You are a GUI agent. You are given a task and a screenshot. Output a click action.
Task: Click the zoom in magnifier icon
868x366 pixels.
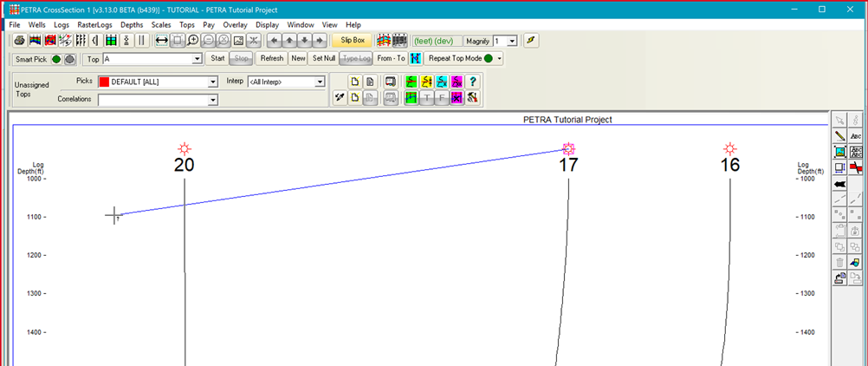click(x=192, y=41)
